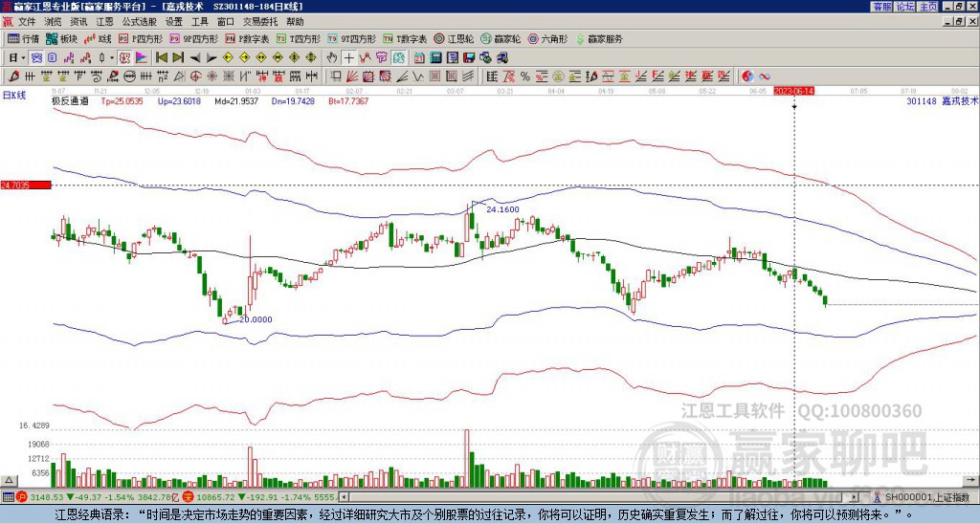Click the 论坛 forum button

905,7
